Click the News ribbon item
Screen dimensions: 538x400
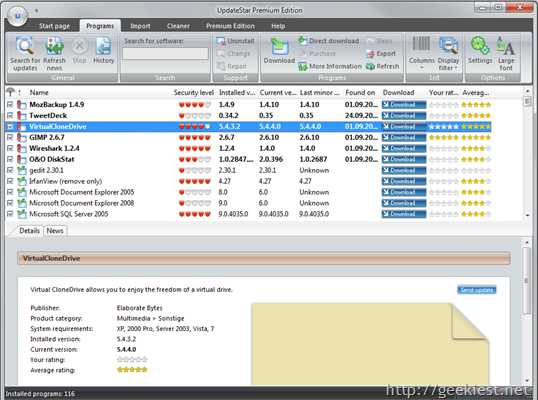379,41
